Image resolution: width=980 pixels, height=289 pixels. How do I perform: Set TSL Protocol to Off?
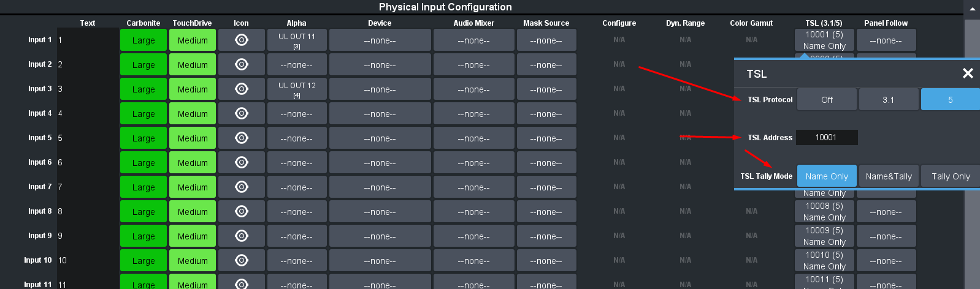tap(827, 100)
